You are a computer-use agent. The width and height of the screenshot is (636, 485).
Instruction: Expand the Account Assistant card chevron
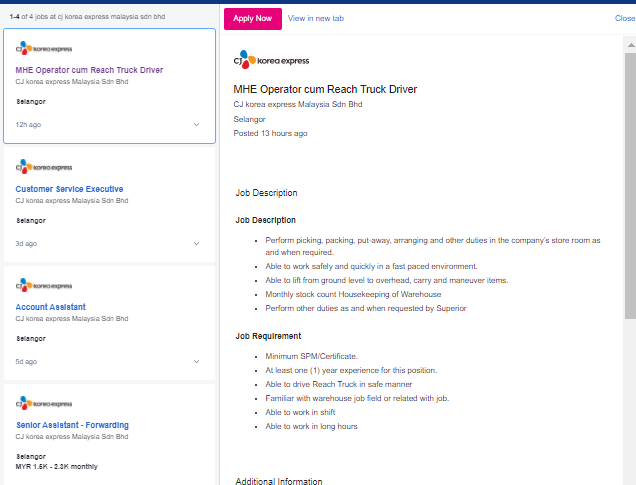tap(197, 361)
